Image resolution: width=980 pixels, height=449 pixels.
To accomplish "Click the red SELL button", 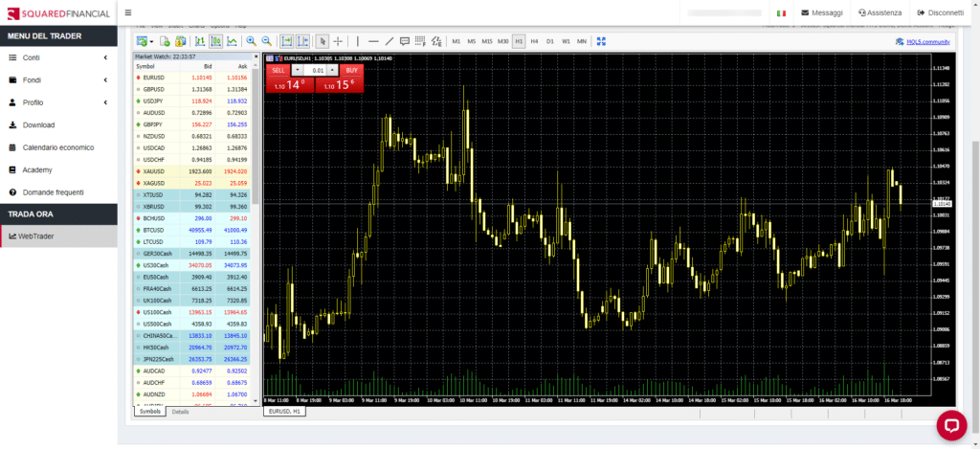I will 278,70.
